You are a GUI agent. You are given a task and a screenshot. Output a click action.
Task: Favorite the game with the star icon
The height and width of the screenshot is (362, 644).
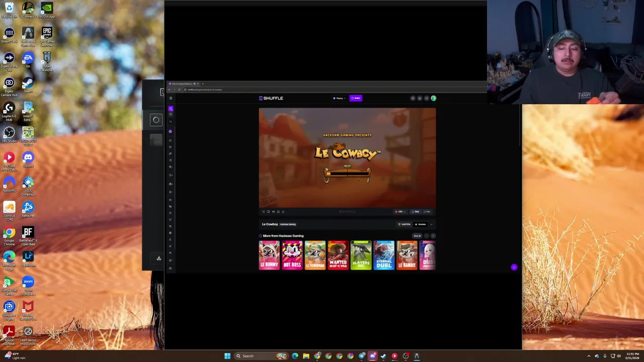pyautogui.click(x=283, y=212)
